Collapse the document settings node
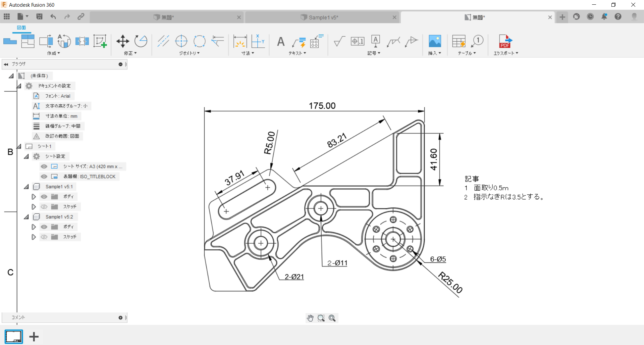Screen dimensions: 644x345 (x=19, y=86)
